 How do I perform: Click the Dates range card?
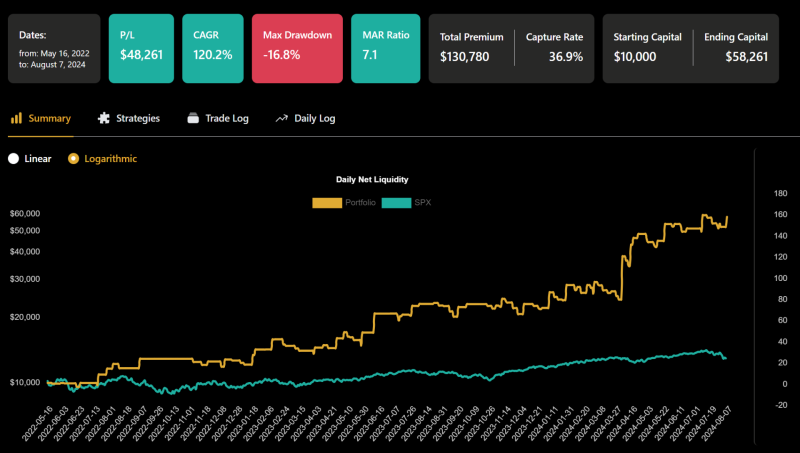pos(54,48)
